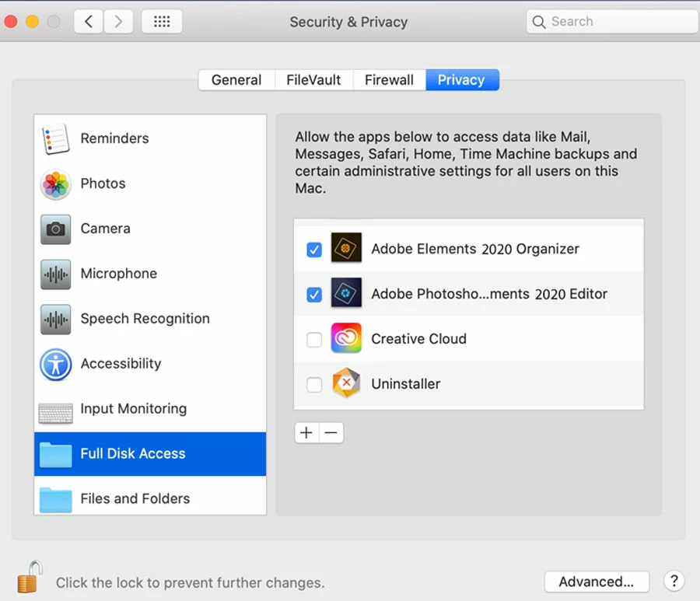Click the magnifying glass search icon

click(539, 22)
